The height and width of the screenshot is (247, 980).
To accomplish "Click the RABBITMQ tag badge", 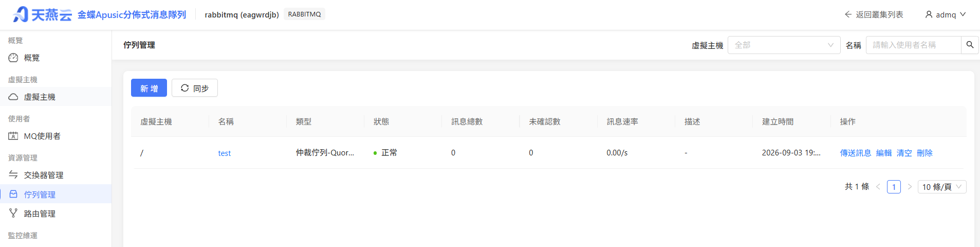I will point(304,14).
